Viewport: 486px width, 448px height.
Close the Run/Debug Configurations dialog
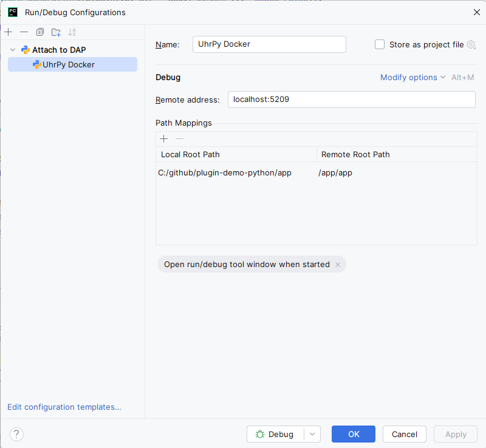(477, 12)
